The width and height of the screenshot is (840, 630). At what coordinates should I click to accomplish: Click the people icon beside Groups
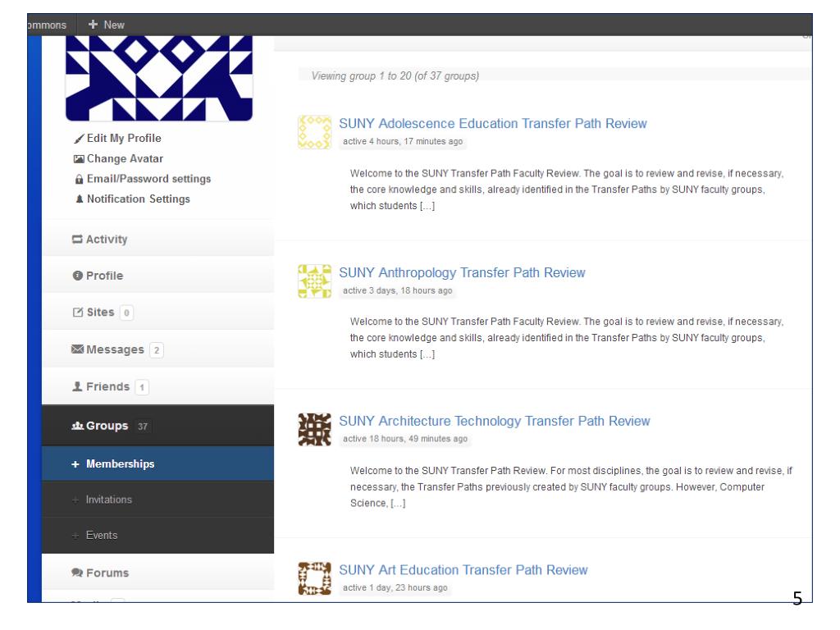78,426
